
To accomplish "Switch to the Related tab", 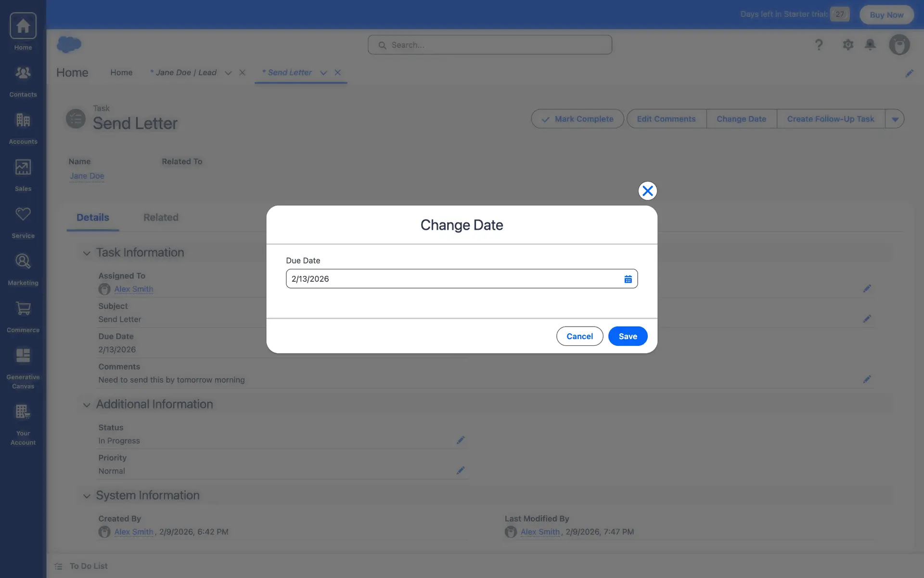I will tap(161, 217).
